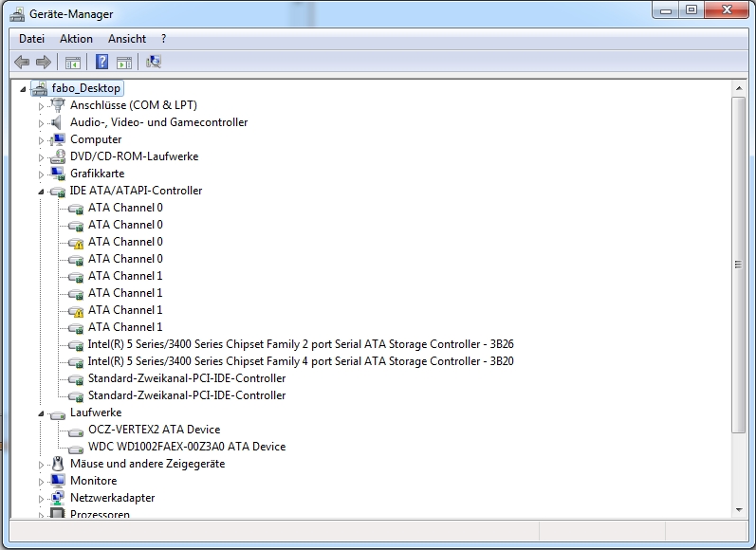The height and width of the screenshot is (550, 756).
Task: Select the Anschlüsse (COM & LPT) port icon
Action: click(58, 104)
